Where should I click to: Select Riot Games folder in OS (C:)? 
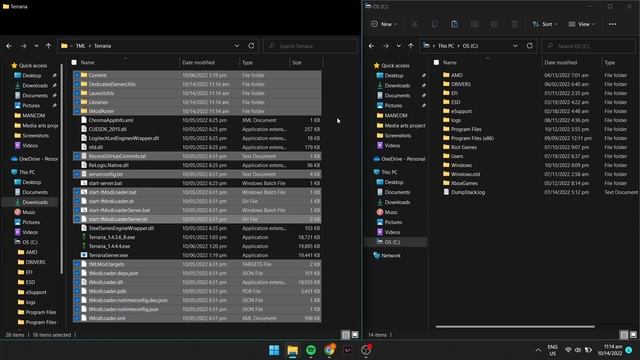coord(464,147)
